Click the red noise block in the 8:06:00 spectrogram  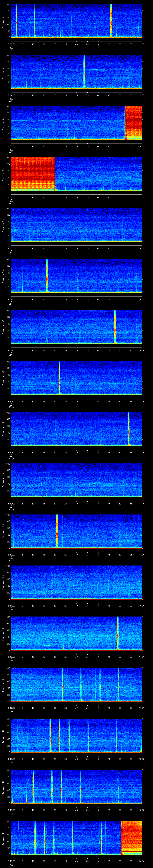pos(33,174)
